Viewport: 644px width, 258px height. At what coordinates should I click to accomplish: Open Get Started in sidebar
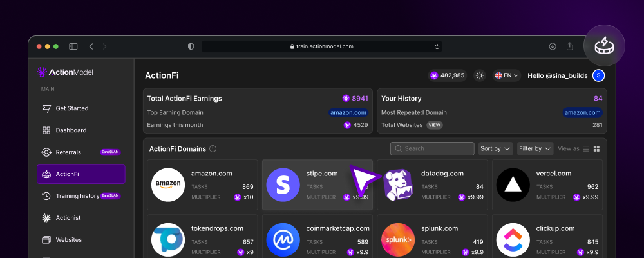pos(81,108)
